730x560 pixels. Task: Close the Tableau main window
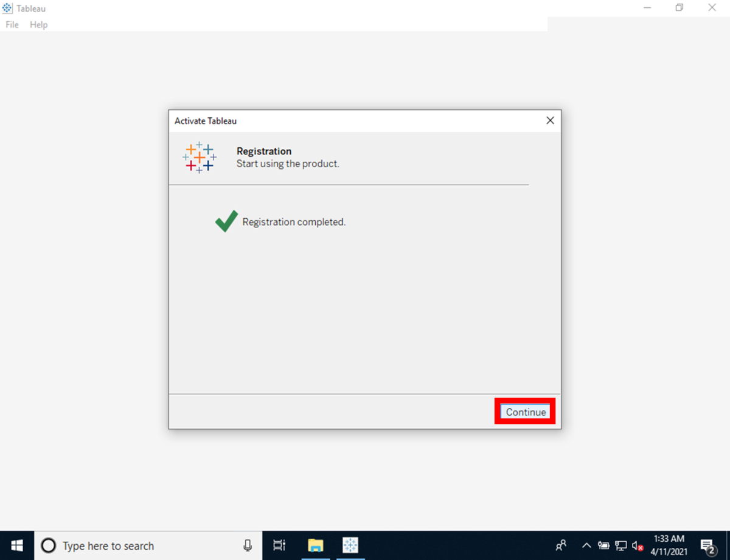[x=712, y=8]
